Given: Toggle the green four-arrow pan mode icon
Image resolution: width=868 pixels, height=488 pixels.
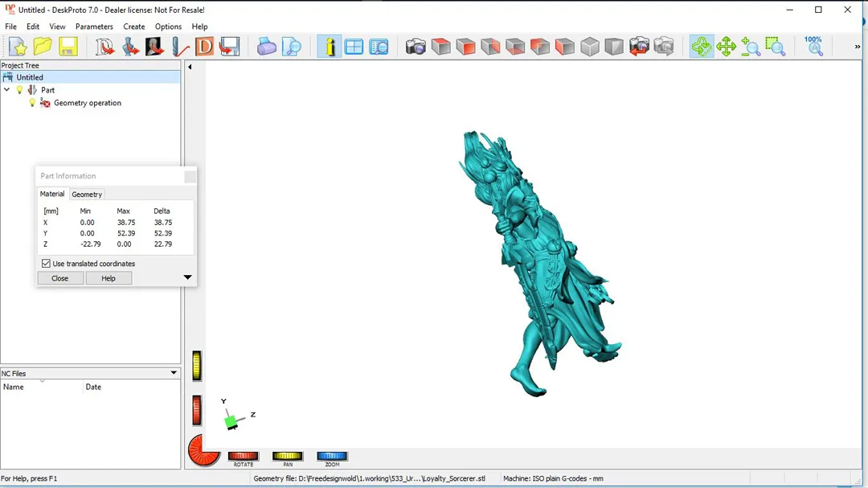Looking at the screenshot, I should [x=726, y=47].
